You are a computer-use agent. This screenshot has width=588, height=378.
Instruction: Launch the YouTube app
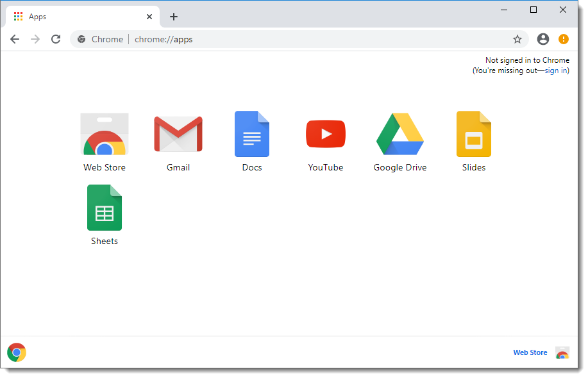point(326,134)
